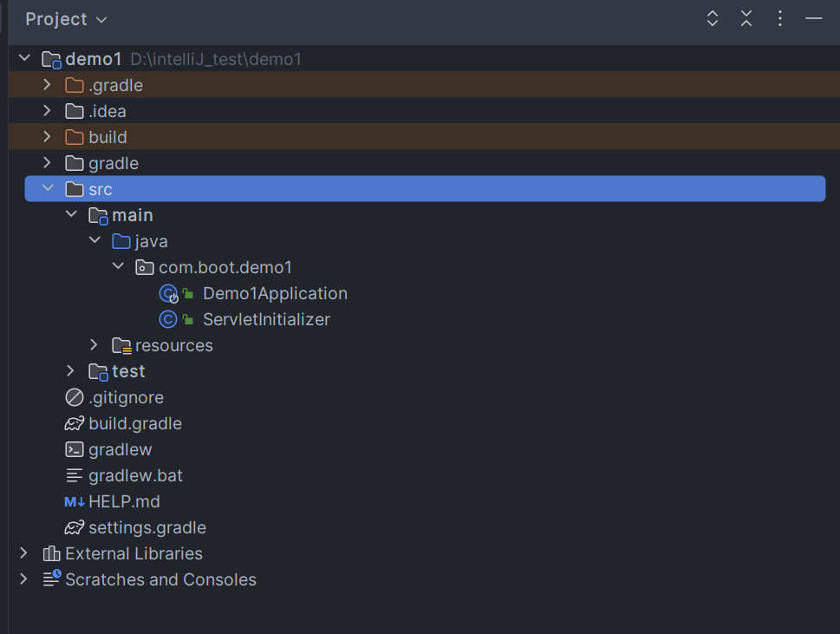The height and width of the screenshot is (634, 840).
Task: Select the Demo1Application class
Action: (x=275, y=294)
